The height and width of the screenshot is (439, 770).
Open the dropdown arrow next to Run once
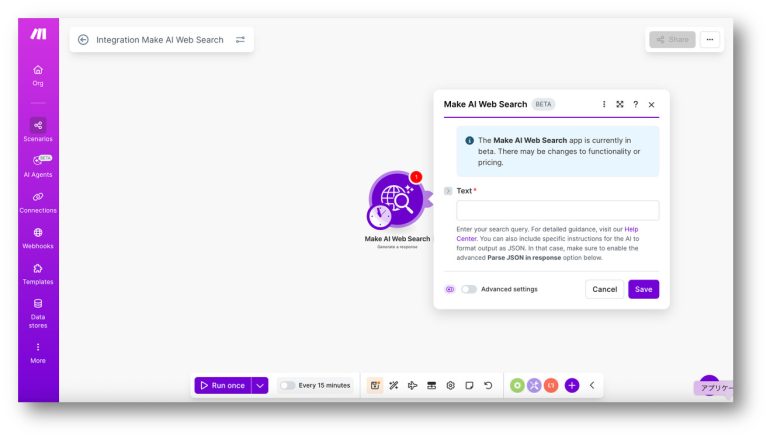[260, 385]
